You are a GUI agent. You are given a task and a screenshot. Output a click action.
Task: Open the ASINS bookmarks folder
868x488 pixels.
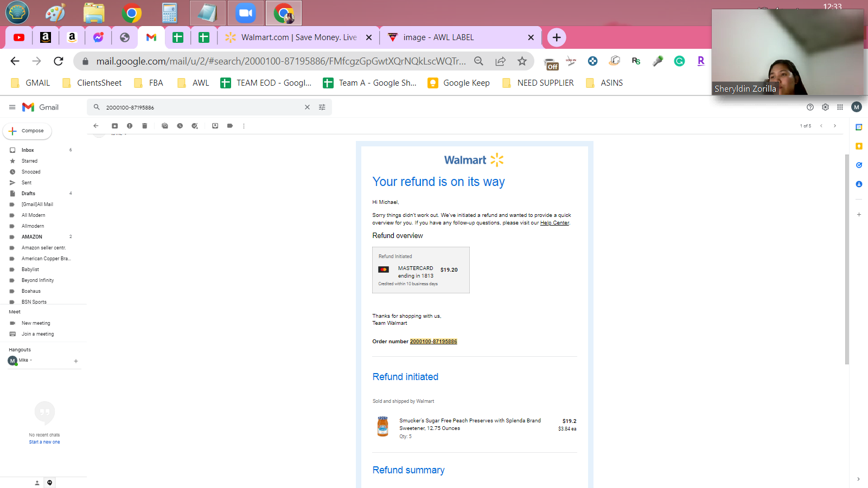tap(604, 83)
